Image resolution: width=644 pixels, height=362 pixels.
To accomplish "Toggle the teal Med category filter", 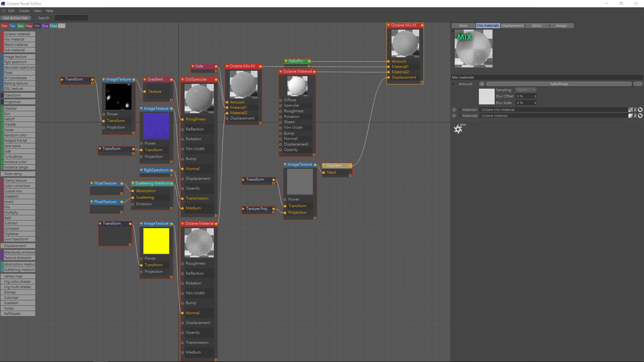I will pos(53,26).
